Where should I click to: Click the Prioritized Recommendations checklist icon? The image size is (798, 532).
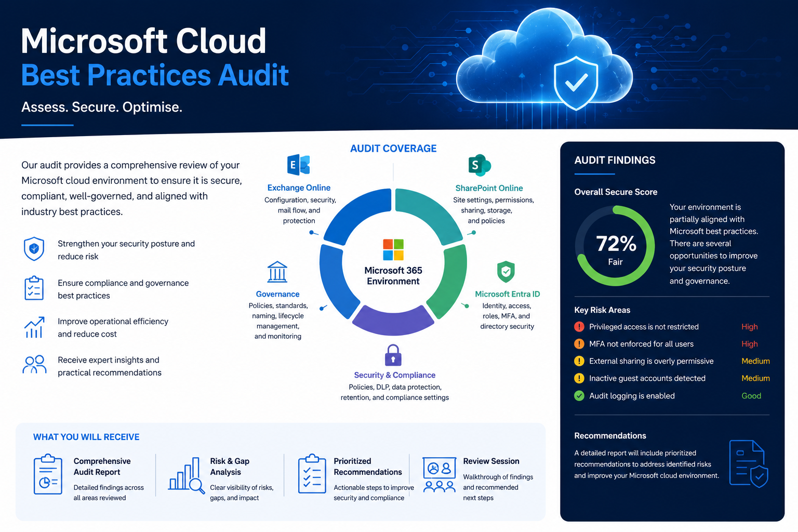[312, 473]
